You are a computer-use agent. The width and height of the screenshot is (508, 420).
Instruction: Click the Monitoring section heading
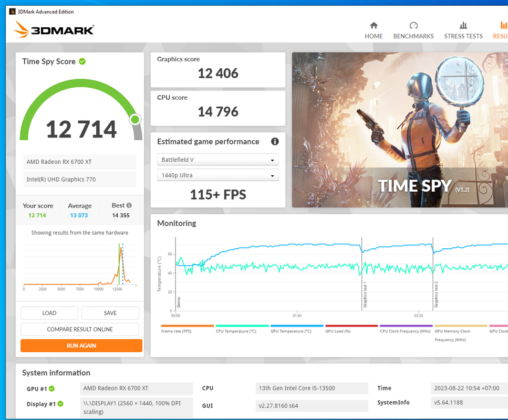point(177,223)
